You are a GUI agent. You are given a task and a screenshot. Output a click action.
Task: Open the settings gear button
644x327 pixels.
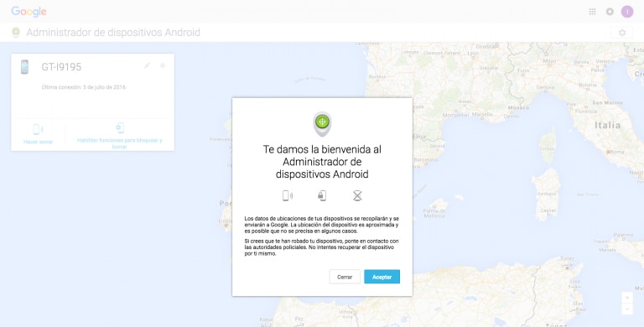(x=622, y=33)
